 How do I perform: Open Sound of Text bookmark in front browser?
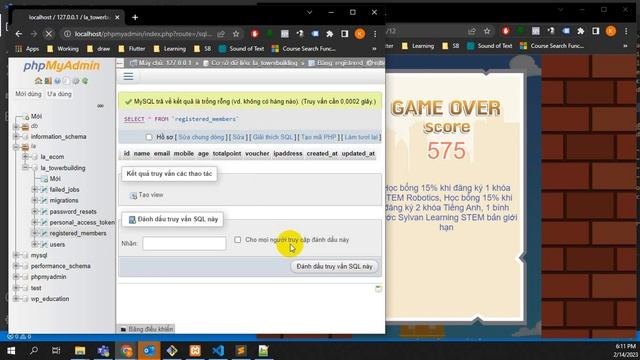click(x=242, y=49)
